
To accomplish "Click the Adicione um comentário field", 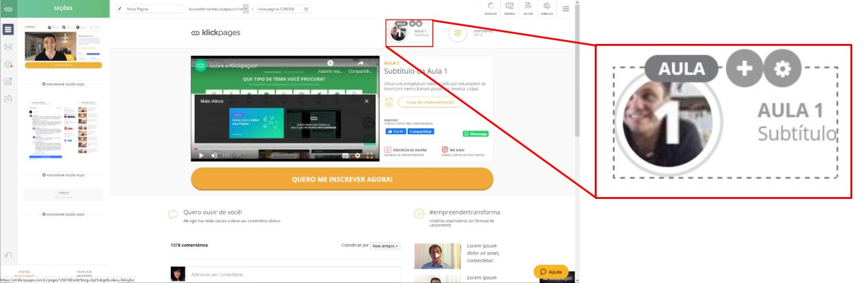I will [294, 274].
